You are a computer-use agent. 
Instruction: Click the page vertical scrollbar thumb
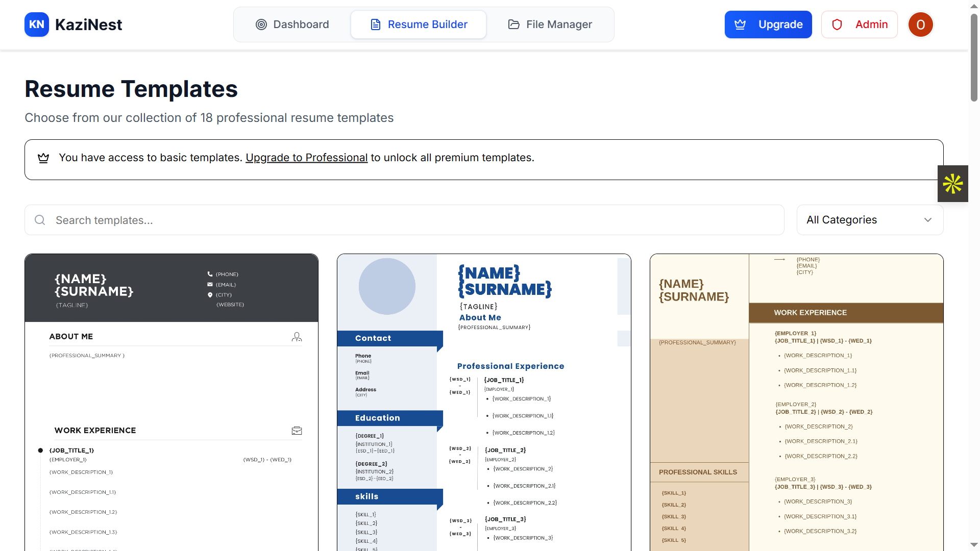click(974, 59)
